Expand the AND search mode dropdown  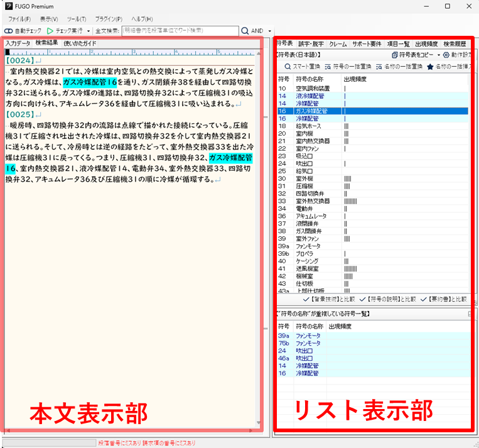pos(270,31)
